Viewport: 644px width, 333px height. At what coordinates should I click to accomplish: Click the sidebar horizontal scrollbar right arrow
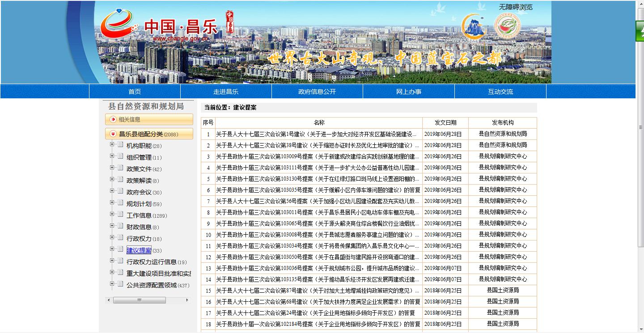(x=187, y=300)
